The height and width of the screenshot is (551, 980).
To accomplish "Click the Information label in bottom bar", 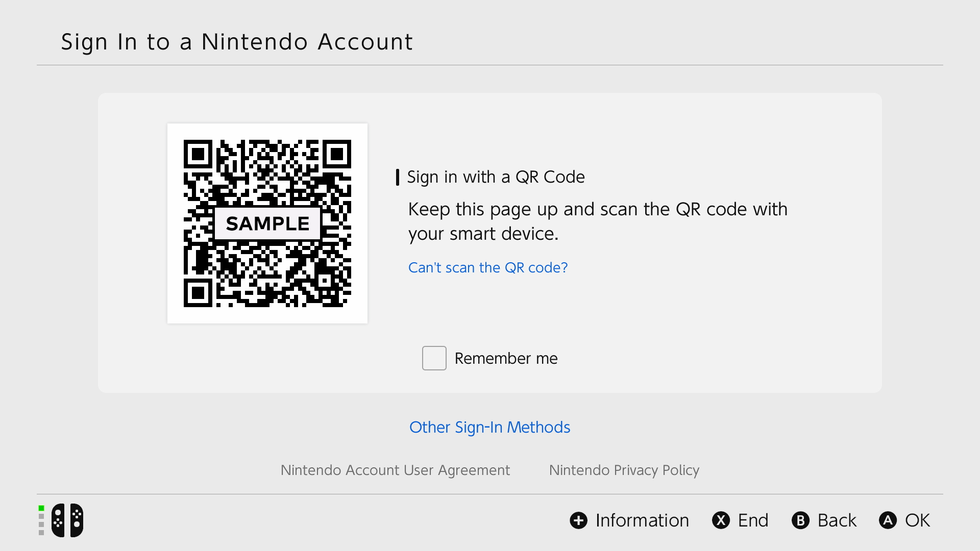I will 642,520.
